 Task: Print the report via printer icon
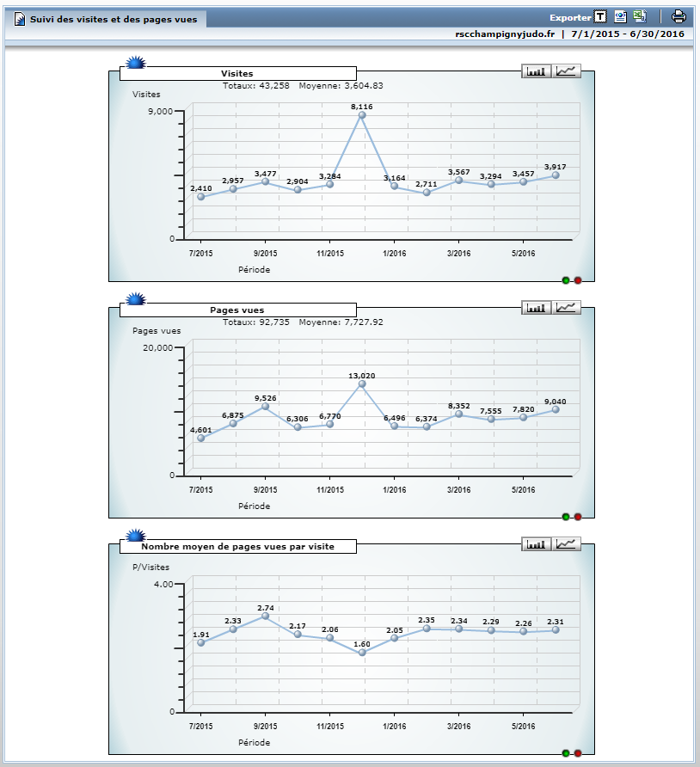(x=679, y=16)
